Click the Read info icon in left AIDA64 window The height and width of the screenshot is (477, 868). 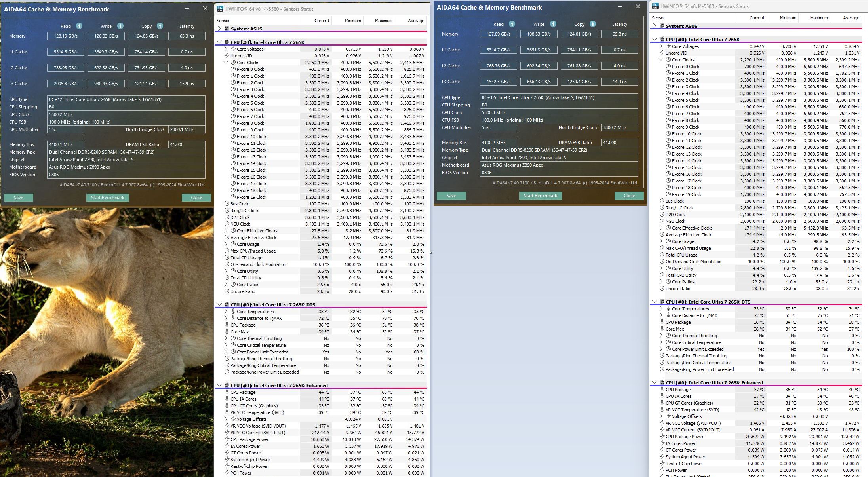79,26
